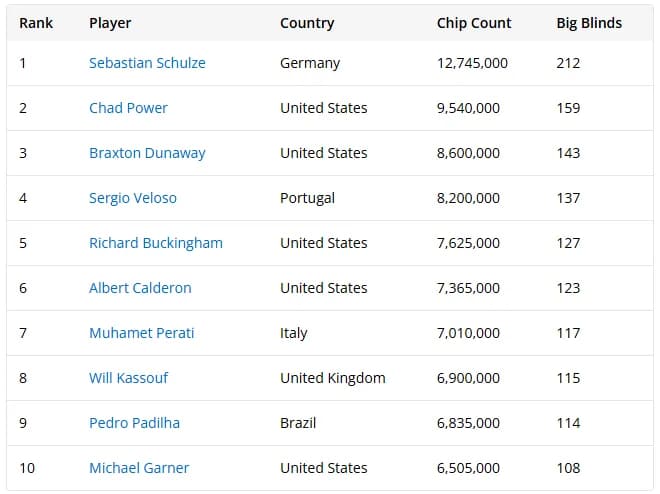Select the Brazil country cell
The width and height of the screenshot is (660, 494).
[298, 423]
